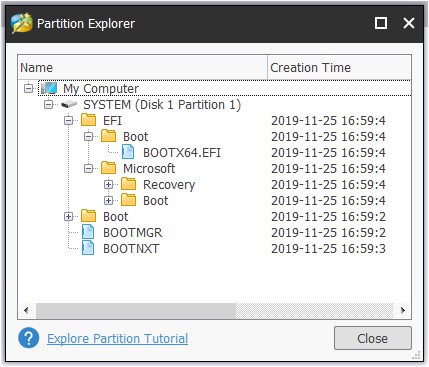Screen dimensions: 429x367
Task: Click the BOOTNXT file icon
Action: coord(88,248)
